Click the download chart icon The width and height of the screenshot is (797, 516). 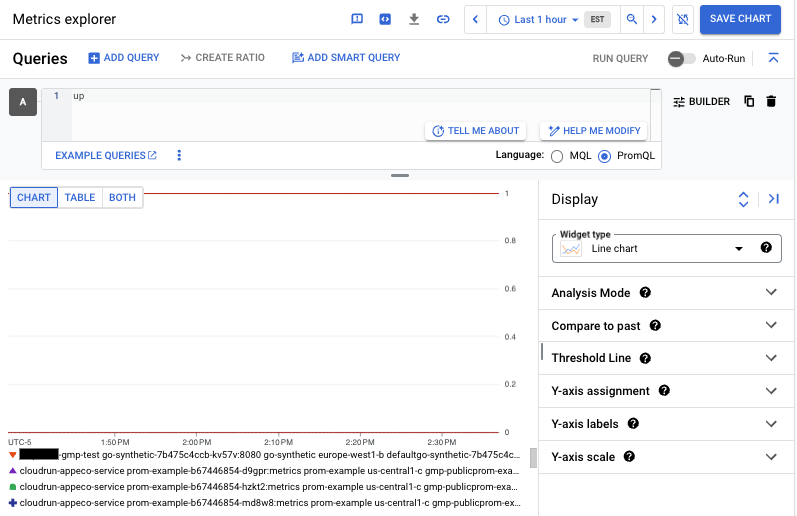(x=414, y=20)
